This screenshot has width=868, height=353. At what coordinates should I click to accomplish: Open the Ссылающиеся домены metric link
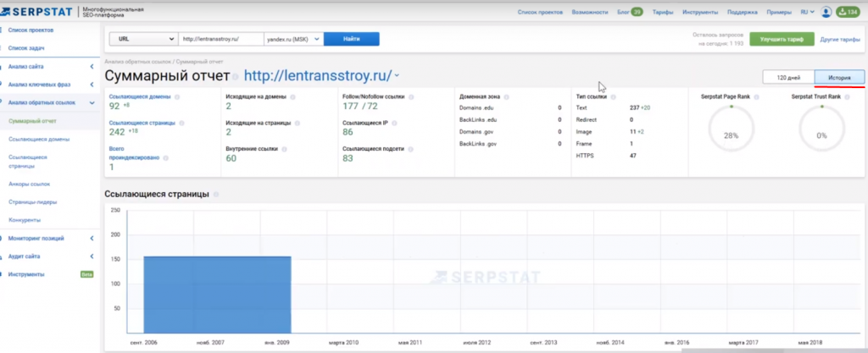[x=140, y=97]
